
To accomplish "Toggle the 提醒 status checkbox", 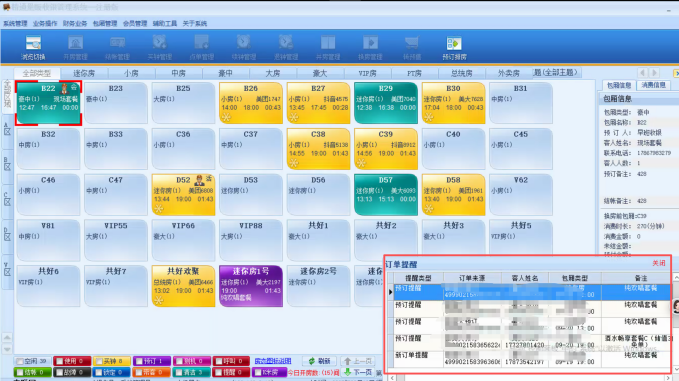I will [x=220, y=372].
